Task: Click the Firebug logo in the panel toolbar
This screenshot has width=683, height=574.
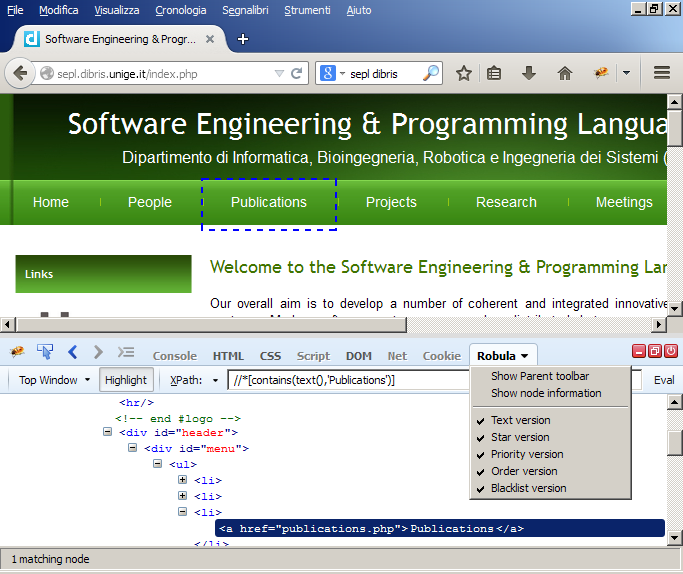Action: point(17,351)
